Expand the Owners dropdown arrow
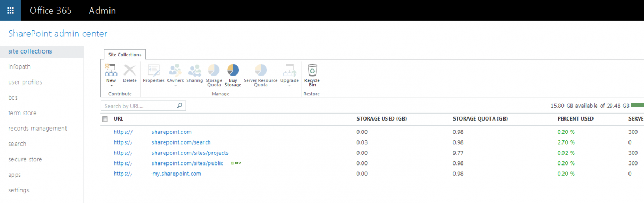Image resolution: width=644 pixels, height=203 pixels. [175, 85]
